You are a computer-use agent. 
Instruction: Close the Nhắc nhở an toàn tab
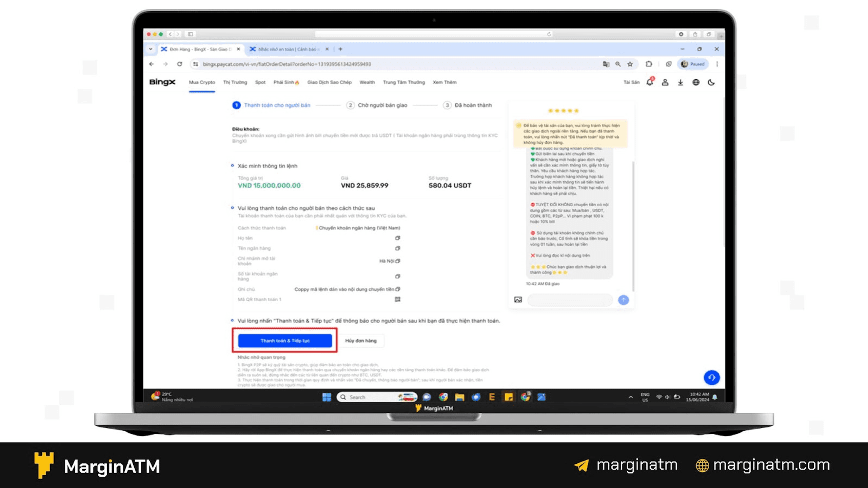(x=327, y=49)
